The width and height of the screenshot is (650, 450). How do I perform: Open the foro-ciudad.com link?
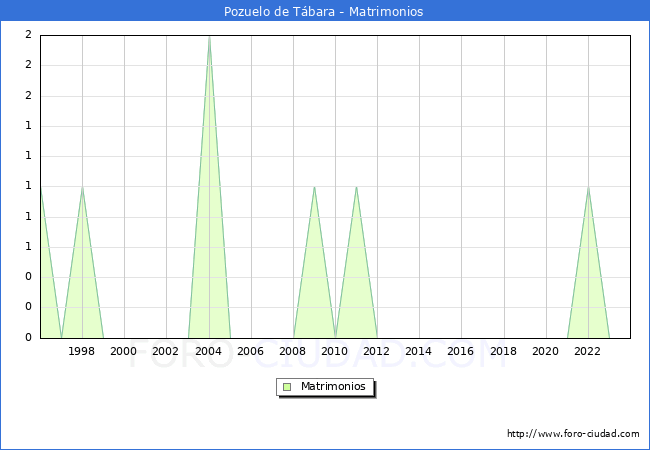[x=573, y=434]
